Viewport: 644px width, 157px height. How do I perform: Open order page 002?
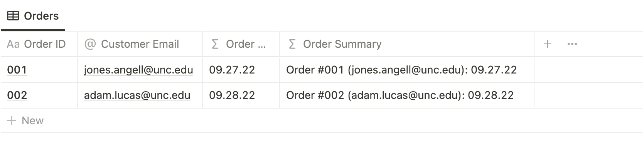tap(17, 95)
